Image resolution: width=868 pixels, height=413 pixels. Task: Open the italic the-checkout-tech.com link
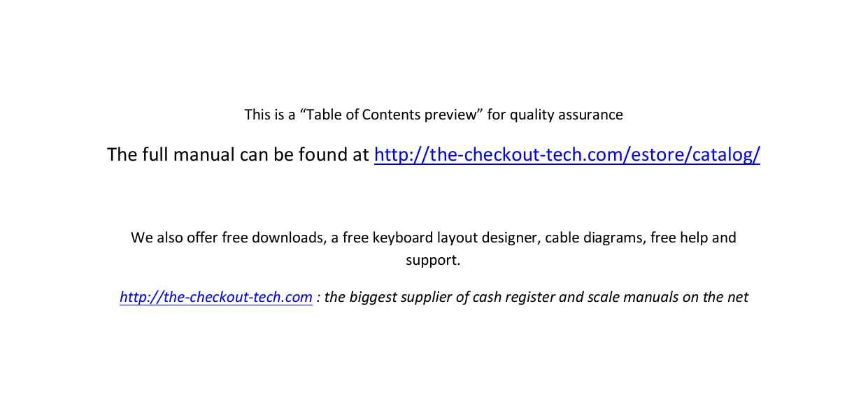pos(215,297)
